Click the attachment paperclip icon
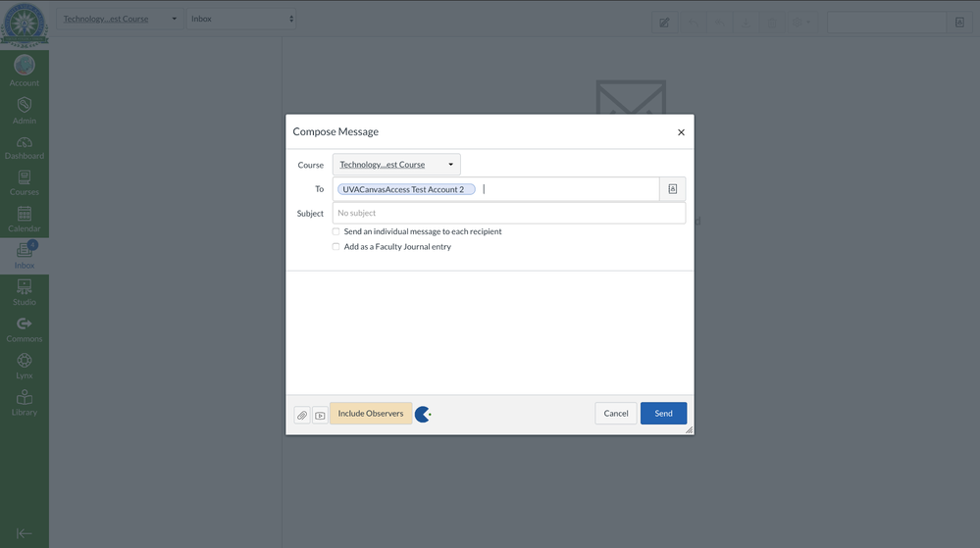 [x=302, y=415]
